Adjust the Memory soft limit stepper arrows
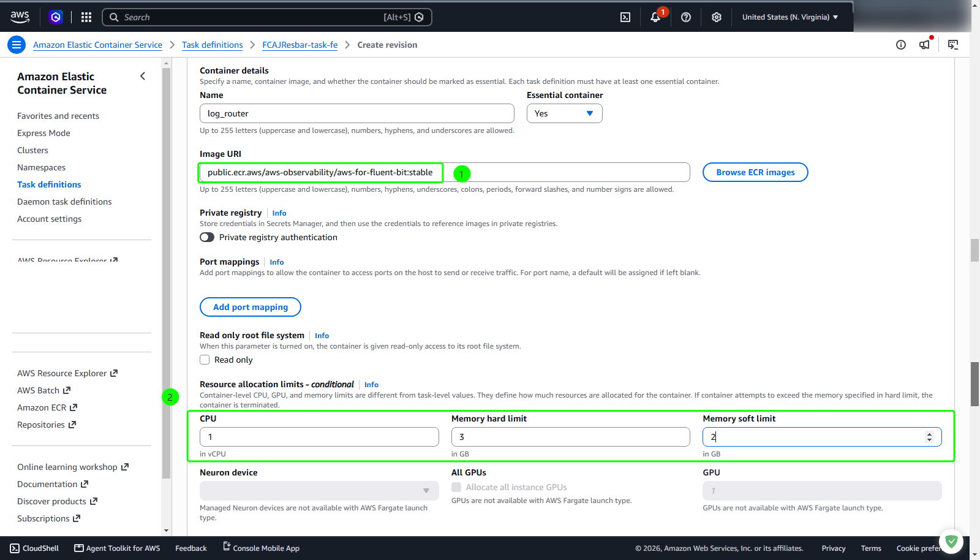 929,437
